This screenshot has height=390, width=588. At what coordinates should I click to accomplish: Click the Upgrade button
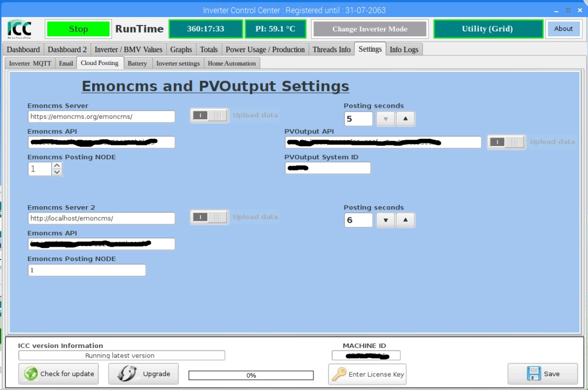143,373
